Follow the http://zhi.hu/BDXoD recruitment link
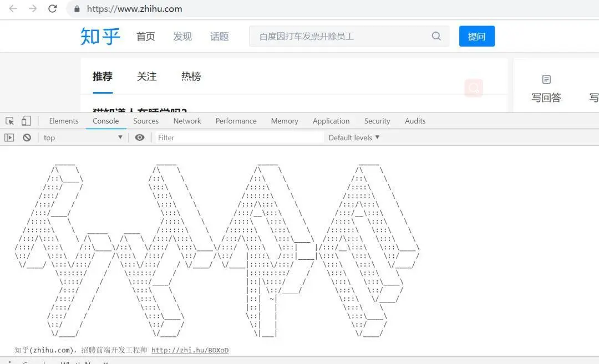The width and height of the screenshot is (599, 364). pos(190,350)
